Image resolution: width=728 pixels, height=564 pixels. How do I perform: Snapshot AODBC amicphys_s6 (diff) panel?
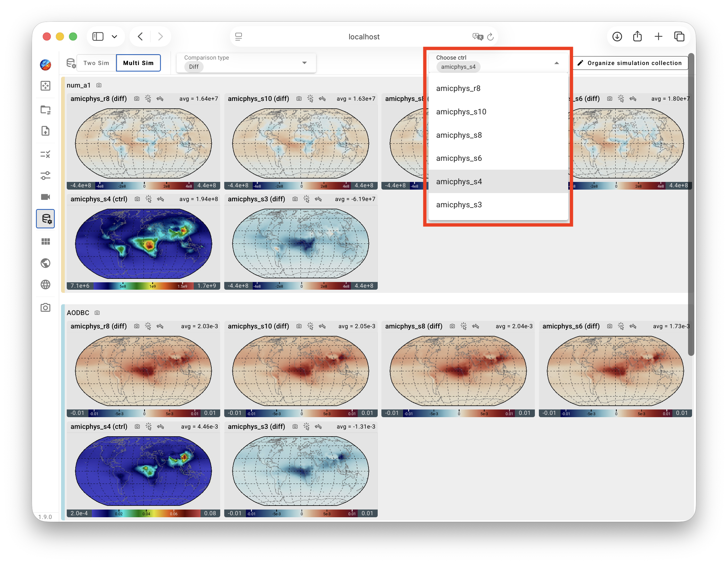click(610, 326)
